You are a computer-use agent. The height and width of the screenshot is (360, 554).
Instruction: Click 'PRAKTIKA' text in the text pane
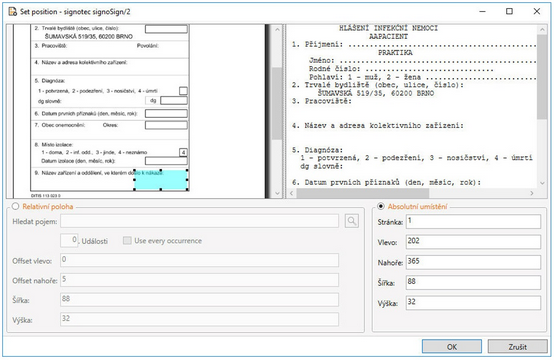pos(395,53)
